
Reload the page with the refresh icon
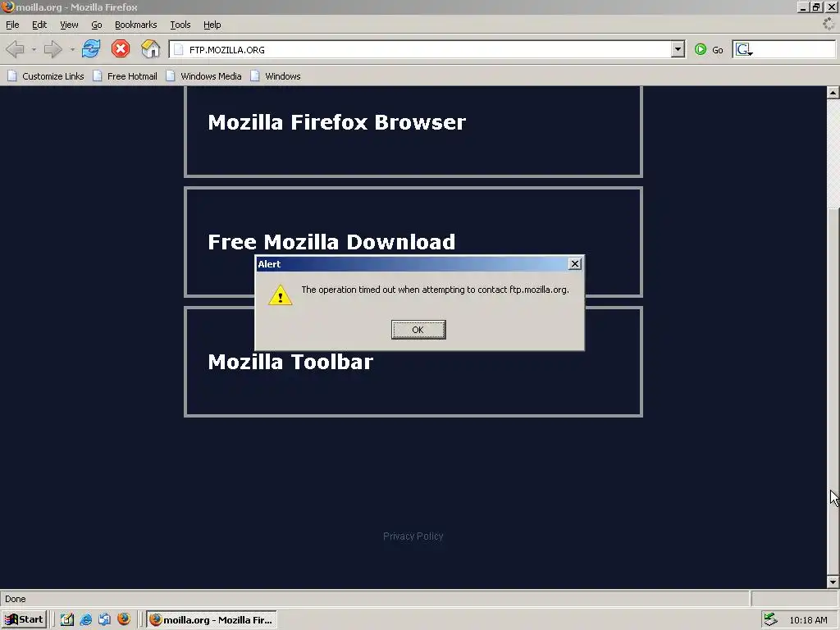tap(91, 48)
